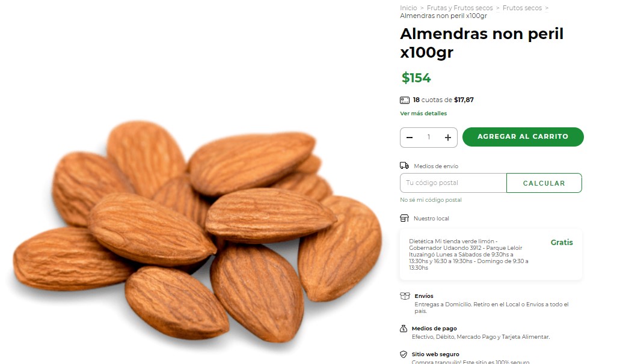Enlarge the almonds product image
Screen dimensions: 617x364
click(x=197, y=232)
